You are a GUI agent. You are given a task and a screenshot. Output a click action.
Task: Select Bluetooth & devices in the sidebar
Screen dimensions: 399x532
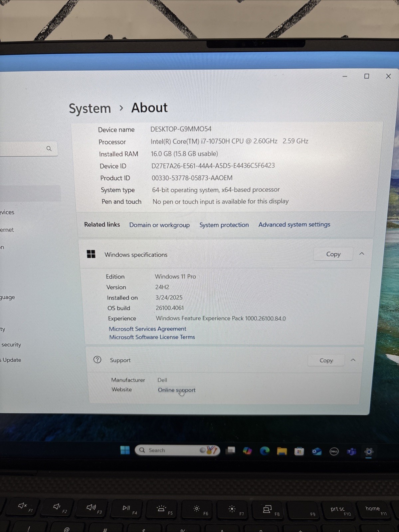coord(7,212)
